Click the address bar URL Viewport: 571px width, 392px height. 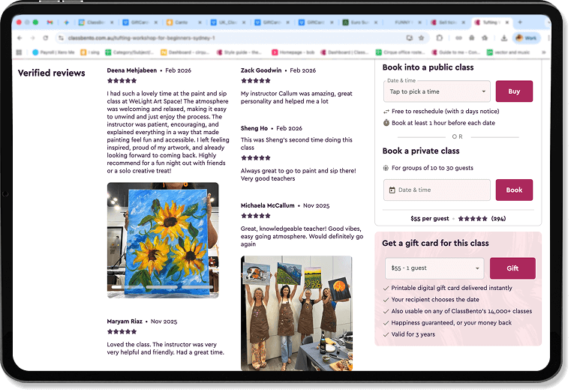[x=141, y=37]
